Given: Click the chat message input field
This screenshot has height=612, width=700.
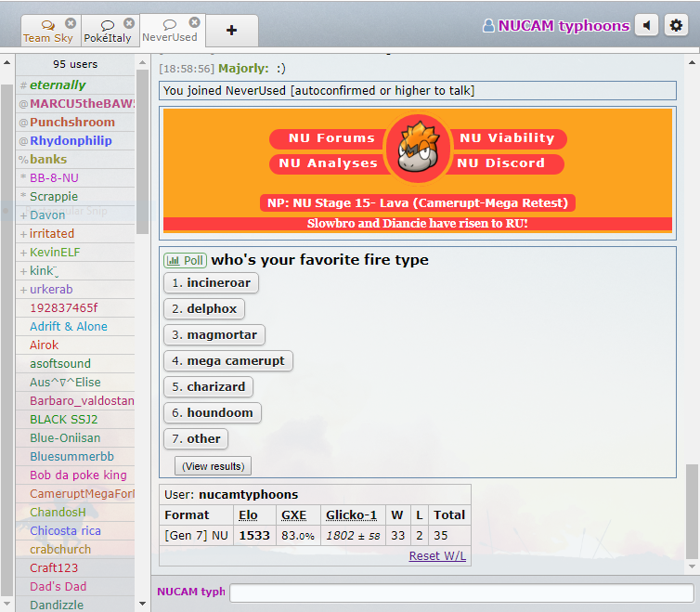Looking at the screenshot, I should coord(461,592).
